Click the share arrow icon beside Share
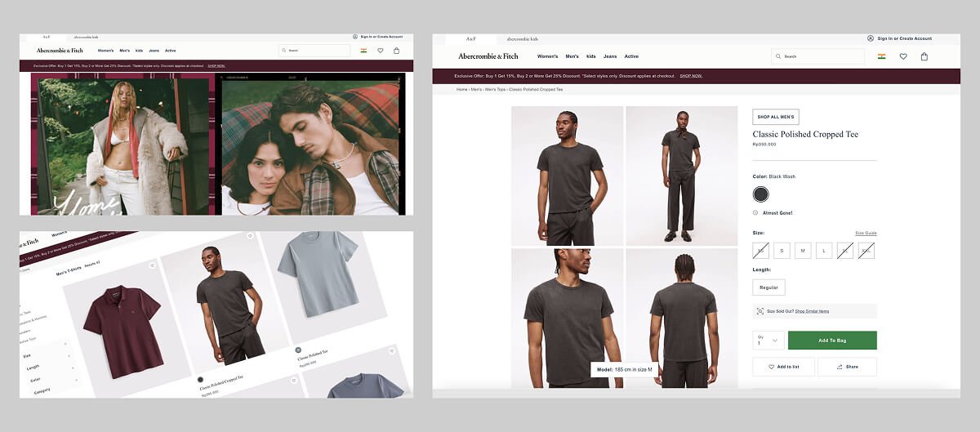This screenshot has width=980, height=432. [x=840, y=367]
